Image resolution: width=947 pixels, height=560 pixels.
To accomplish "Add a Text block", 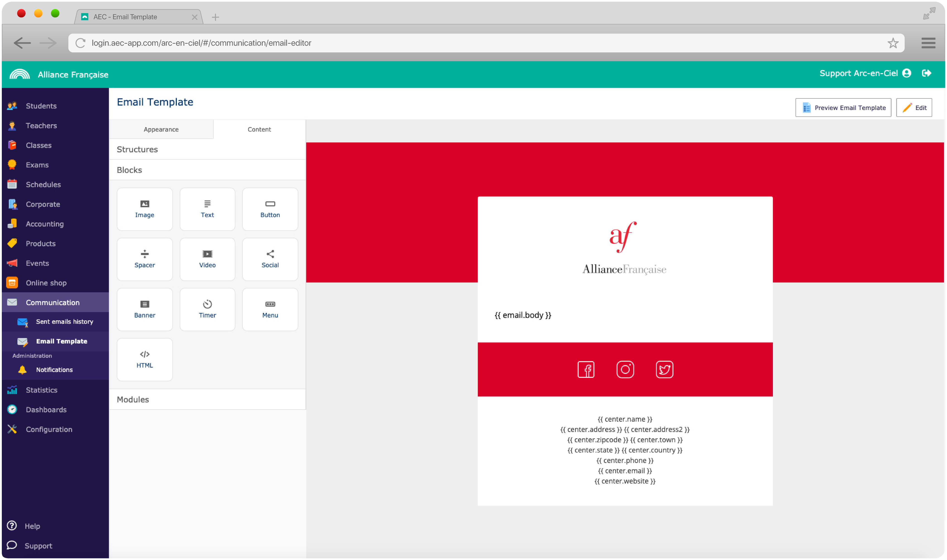I will 207,209.
